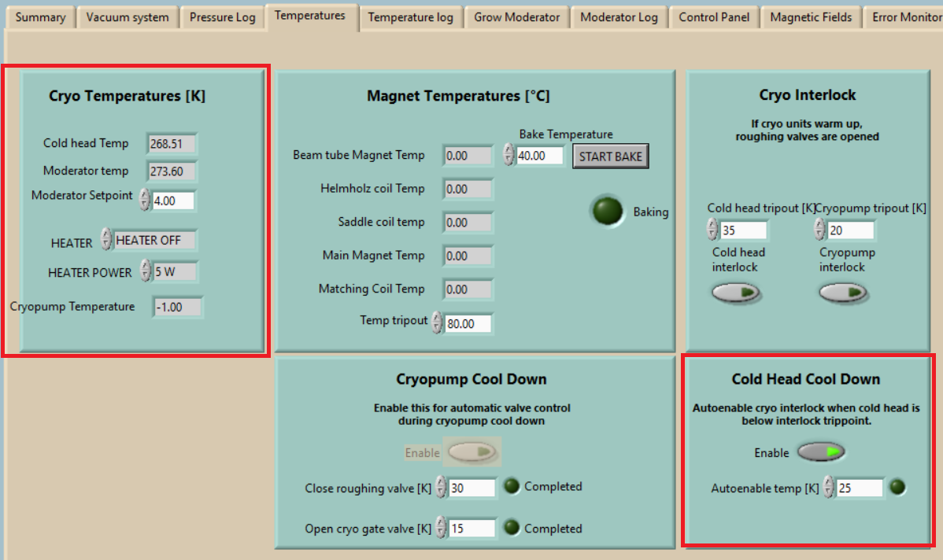This screenshot has width=943, height=560.
Task: Toggle the Cold Head Cool Down Enable switch
Action: [822, 451]
